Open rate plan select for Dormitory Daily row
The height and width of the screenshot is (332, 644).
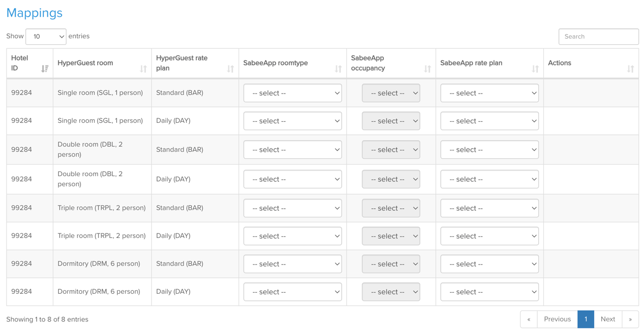[490, 292]
